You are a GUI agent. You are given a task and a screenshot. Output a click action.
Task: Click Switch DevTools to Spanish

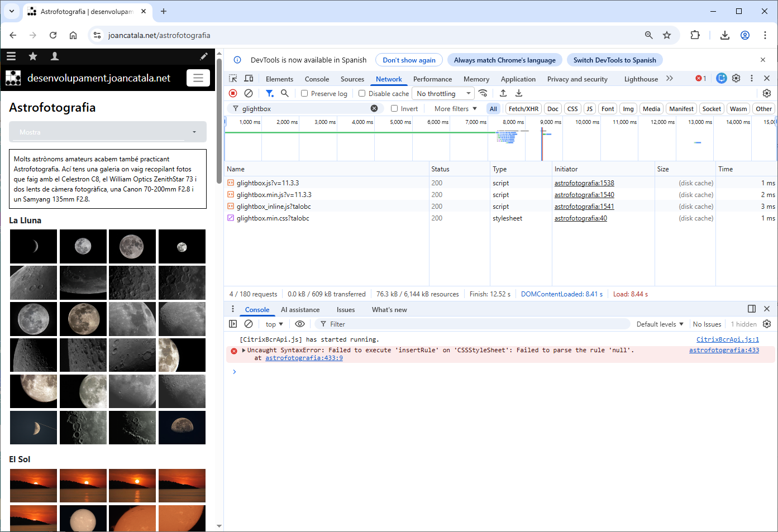614,60
